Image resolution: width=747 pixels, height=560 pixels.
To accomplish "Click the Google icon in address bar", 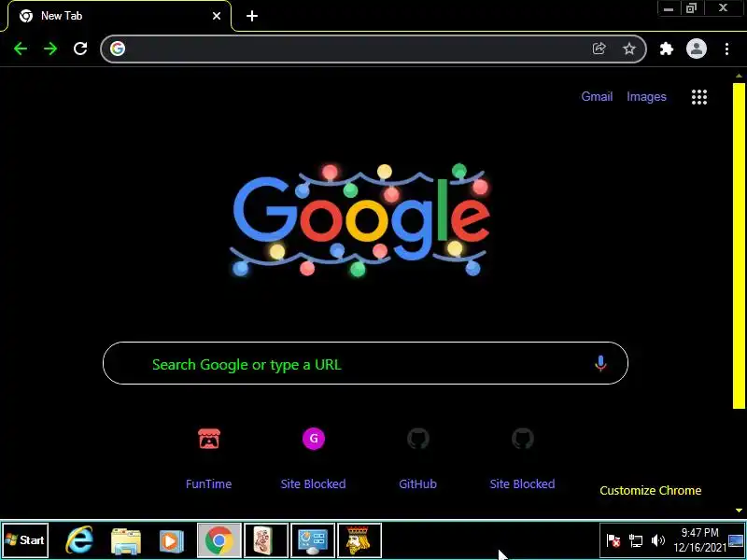I will tap(118, 49).
